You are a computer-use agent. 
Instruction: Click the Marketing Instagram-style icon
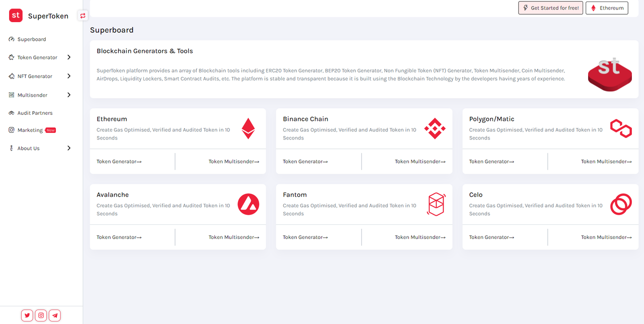pyautogui.click(x=12, y=130)
